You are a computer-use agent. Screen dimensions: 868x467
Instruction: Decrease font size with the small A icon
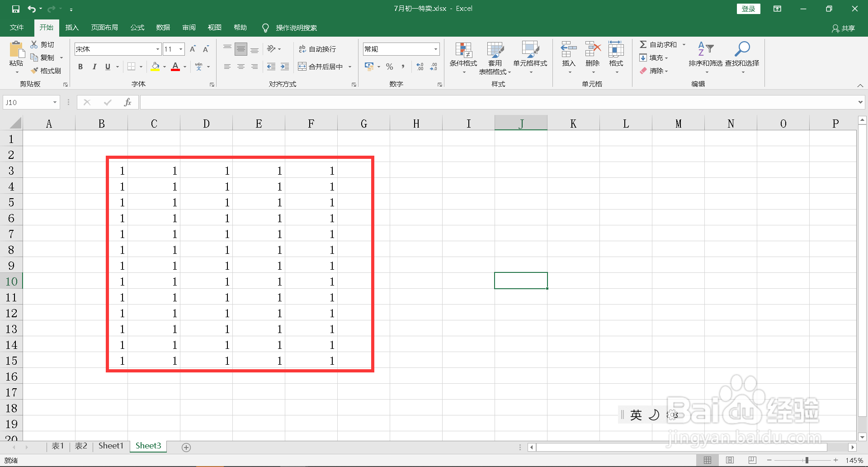click(206, 49)
